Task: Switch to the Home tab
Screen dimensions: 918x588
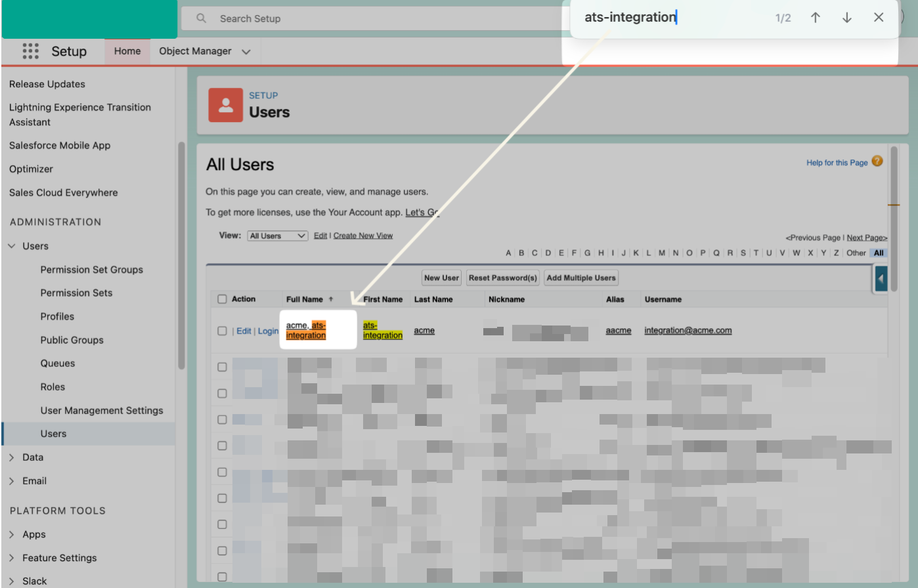Action: tap(127, 51)
